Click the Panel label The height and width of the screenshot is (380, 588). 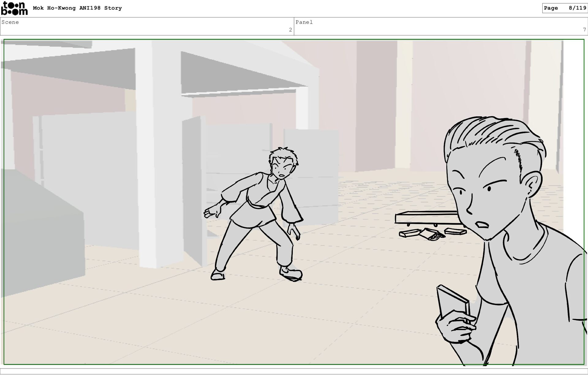point(304,22)
